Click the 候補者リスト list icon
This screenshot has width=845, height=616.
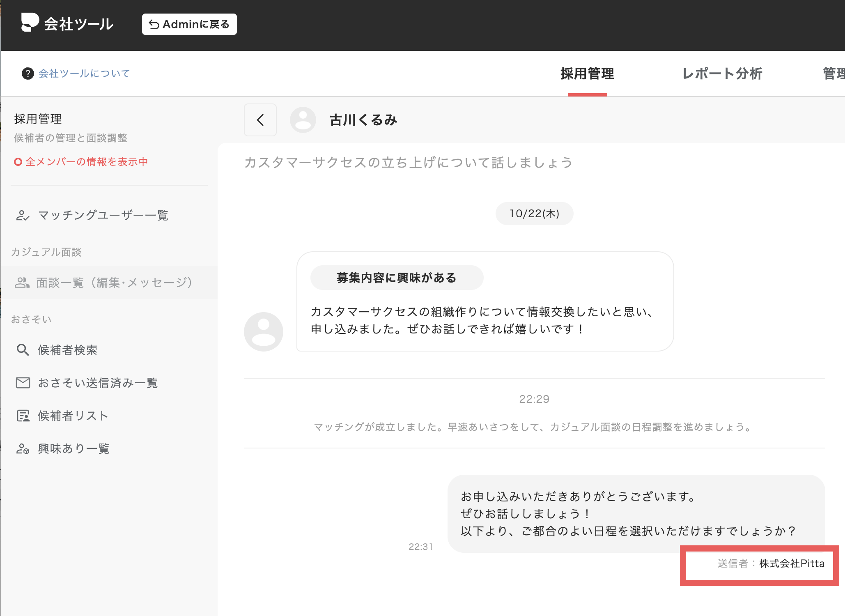(x=23, y=416)
